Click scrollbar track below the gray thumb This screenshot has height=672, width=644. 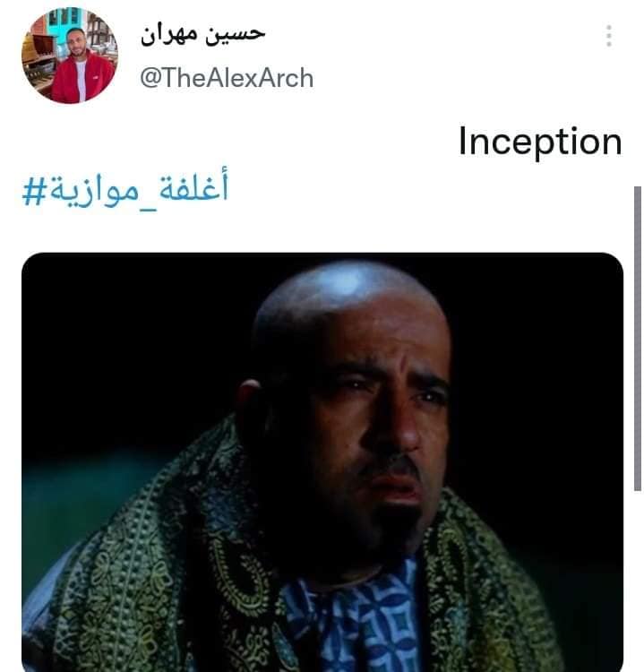click(638, 581)
